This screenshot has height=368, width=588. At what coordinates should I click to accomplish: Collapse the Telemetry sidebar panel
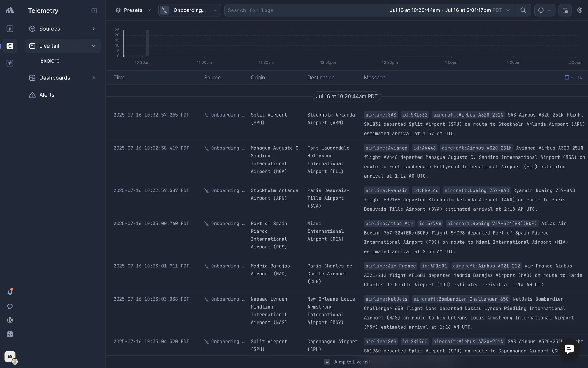point(94,10)
